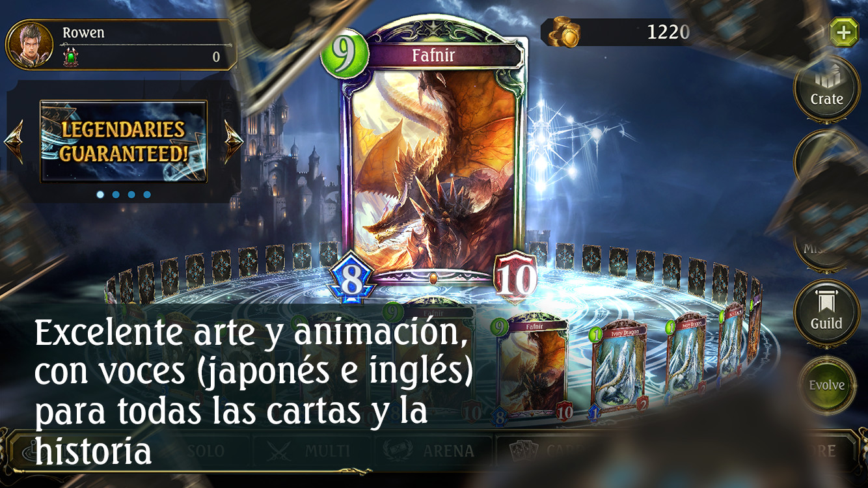Image resolution: width=868 pixels, height=488 pixels.
Task: Select the large Fafnir card
Action: (x=433, y=161)
